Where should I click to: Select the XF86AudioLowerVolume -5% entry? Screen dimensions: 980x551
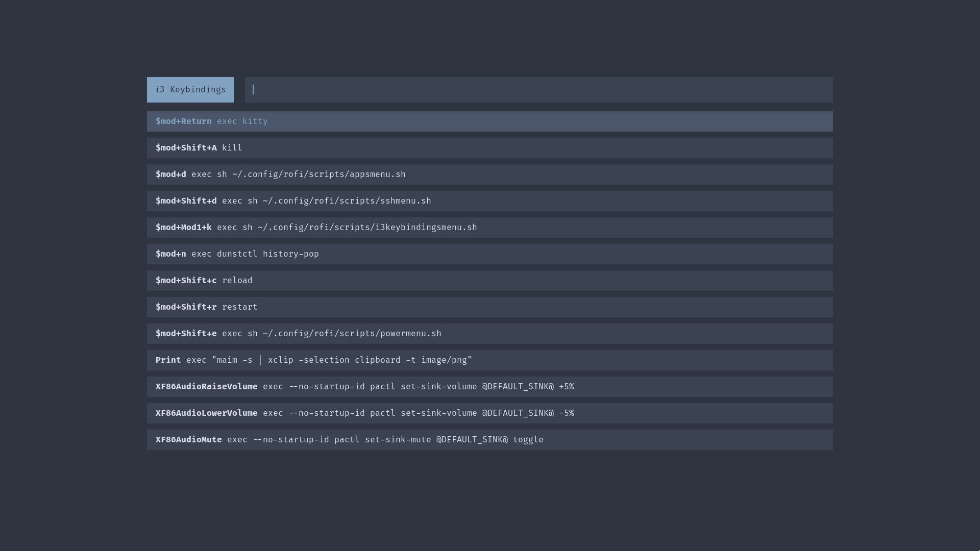coord(489,413)
